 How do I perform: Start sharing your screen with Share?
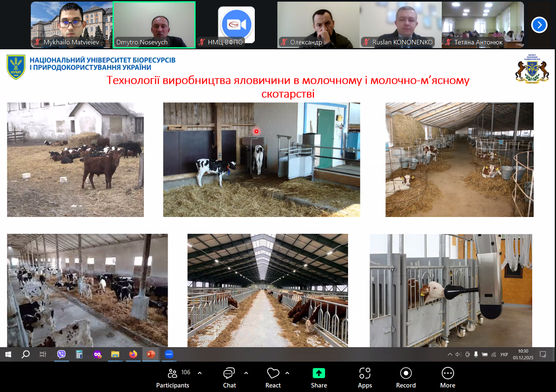coord(319,378)
